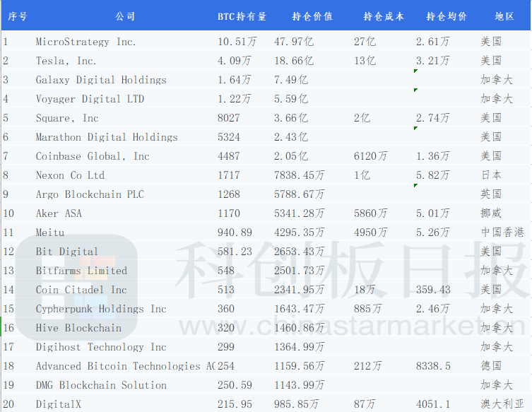Image resolution: width=532 pixels, height=412 pixels.
Task: Select Aker ASA's 5341.28万 value cell
Action: click(x=300, y=213)
